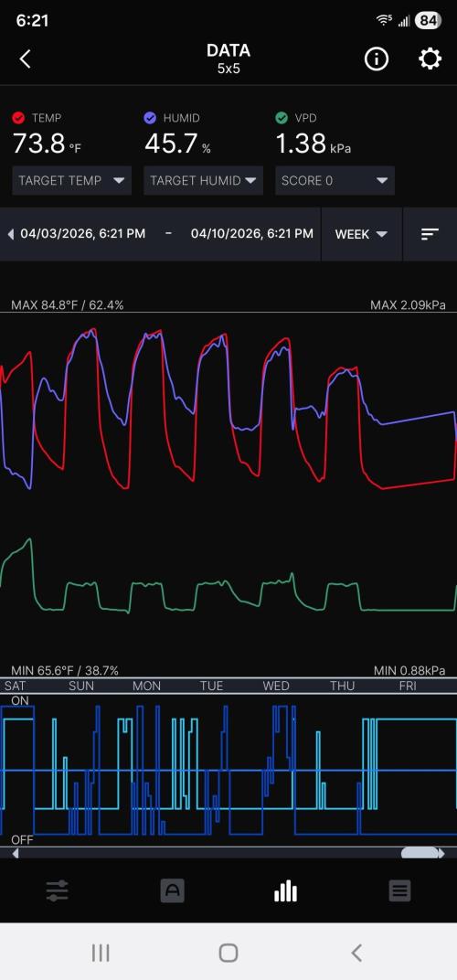
Task: Open settings with the gear icon
Action: [430, 59]
